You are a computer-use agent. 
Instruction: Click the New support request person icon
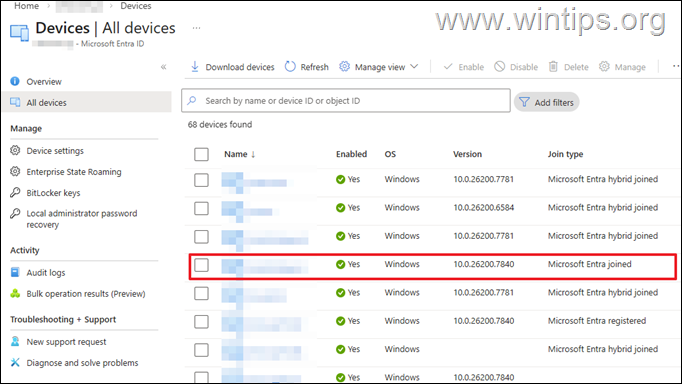point(15,341)
